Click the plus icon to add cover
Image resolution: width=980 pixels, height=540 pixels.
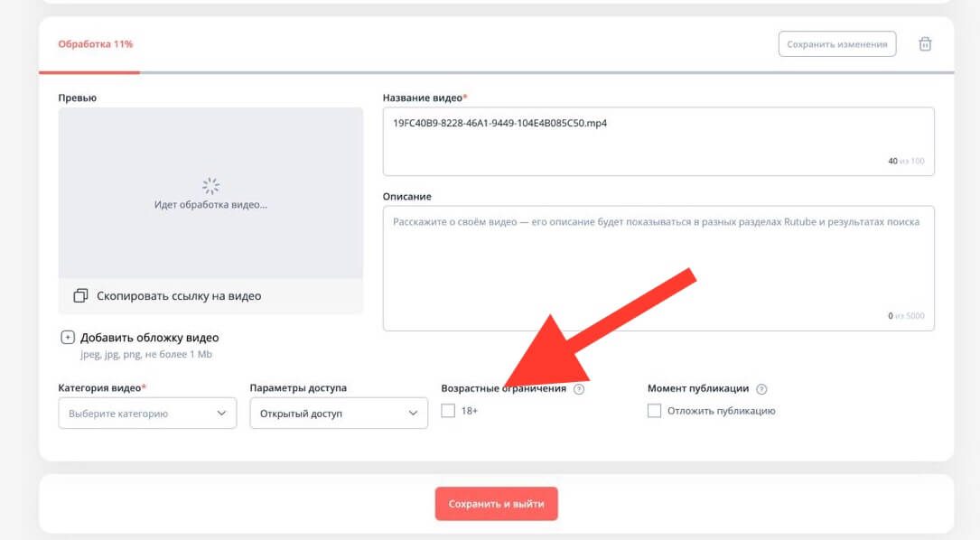[68, 338]
